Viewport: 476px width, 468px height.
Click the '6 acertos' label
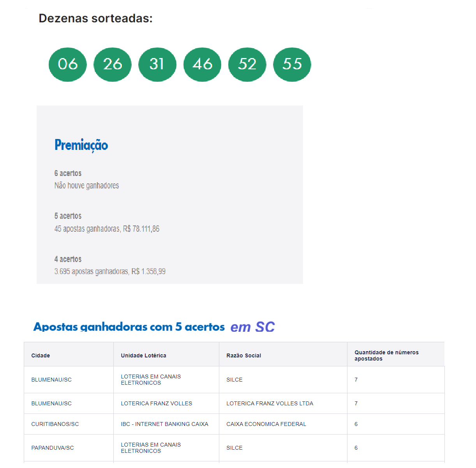(68, 173)
